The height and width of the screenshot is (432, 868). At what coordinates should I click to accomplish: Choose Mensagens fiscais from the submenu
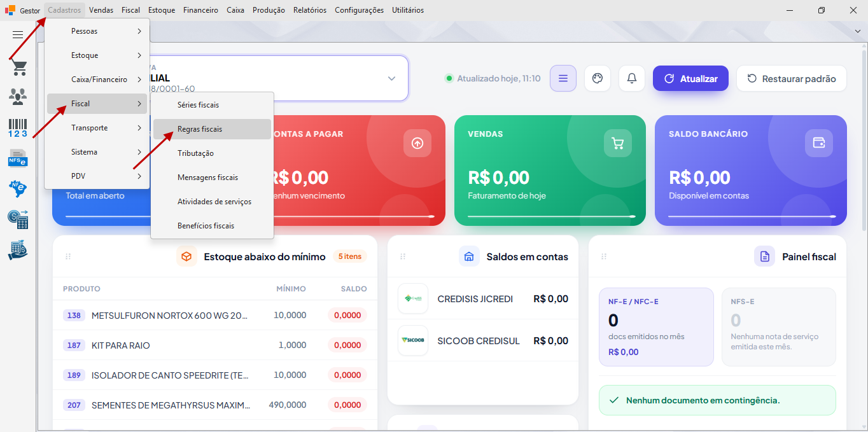[x=212, y=178]
